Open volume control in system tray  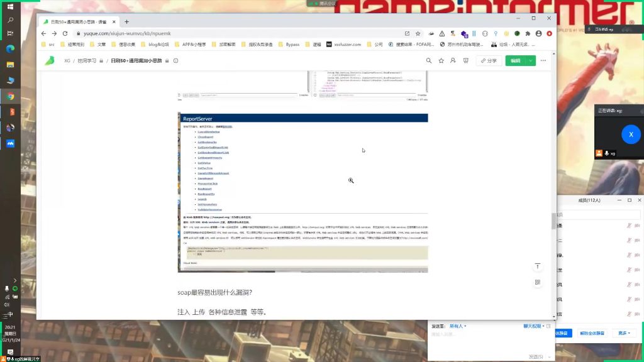coord(6,305)
